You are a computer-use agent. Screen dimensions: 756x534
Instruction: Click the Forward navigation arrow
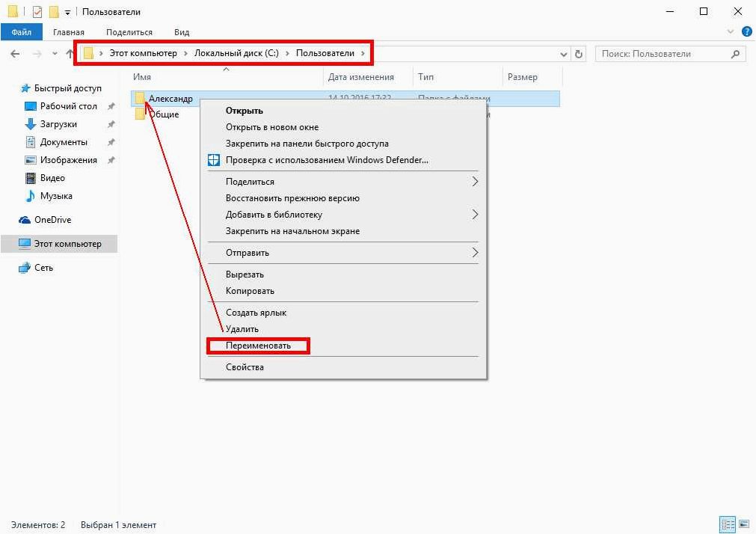point(37,54)
